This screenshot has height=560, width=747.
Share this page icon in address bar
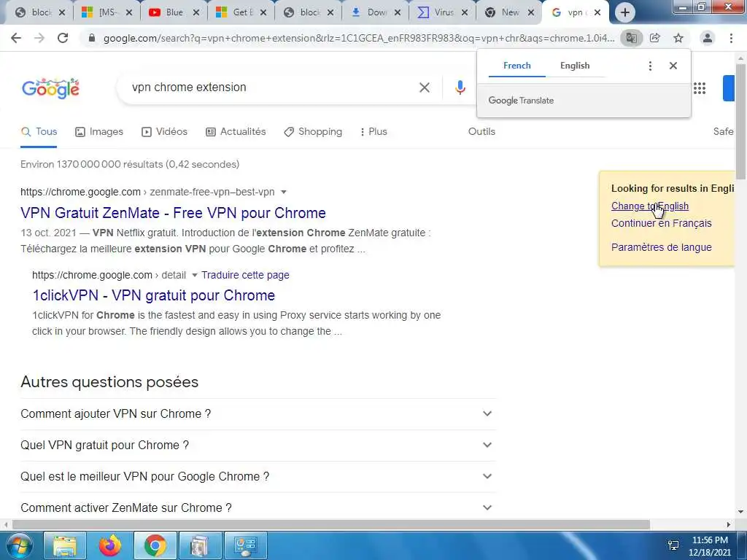click(655, 38)
